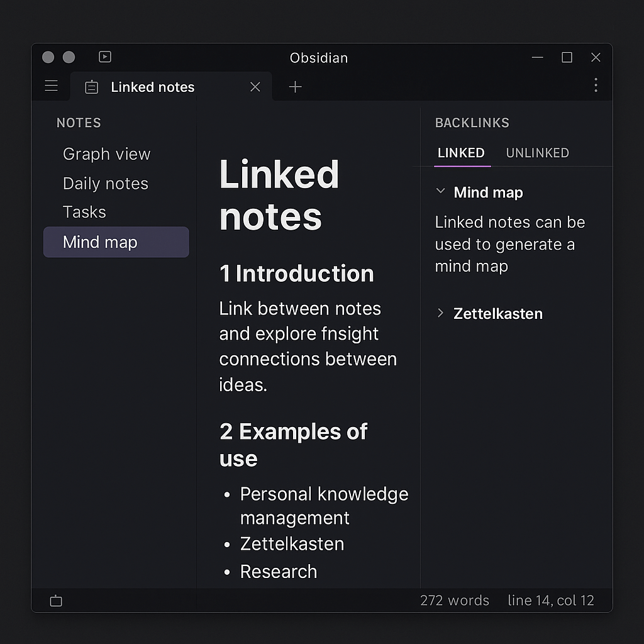The height and width of the screenshot is (644, 644).
Task: Open the Graph view note
Action: [x=106, y=154]
